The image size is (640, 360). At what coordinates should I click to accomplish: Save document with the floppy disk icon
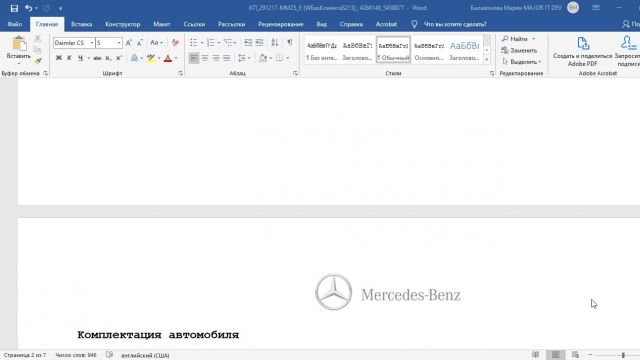coord(14,8)
